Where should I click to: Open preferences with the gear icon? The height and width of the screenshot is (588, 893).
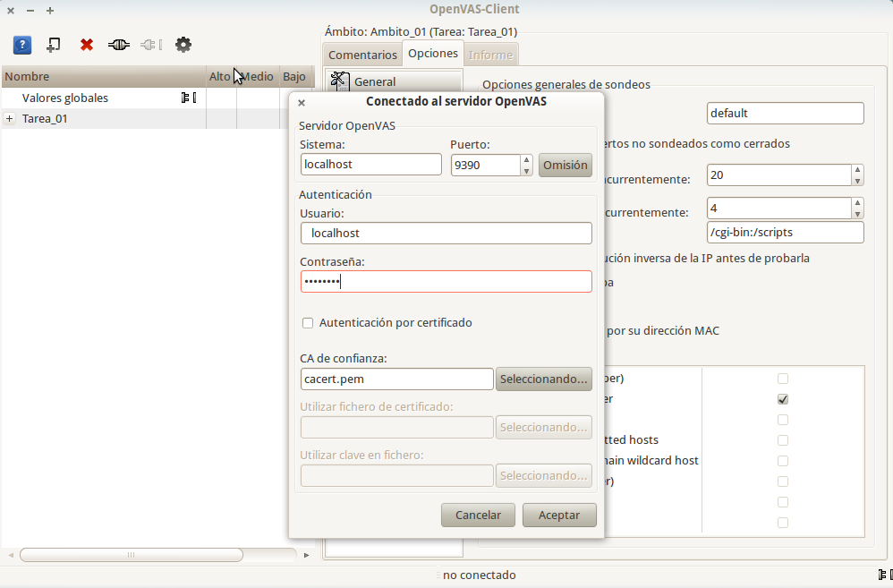coord(183,45)
